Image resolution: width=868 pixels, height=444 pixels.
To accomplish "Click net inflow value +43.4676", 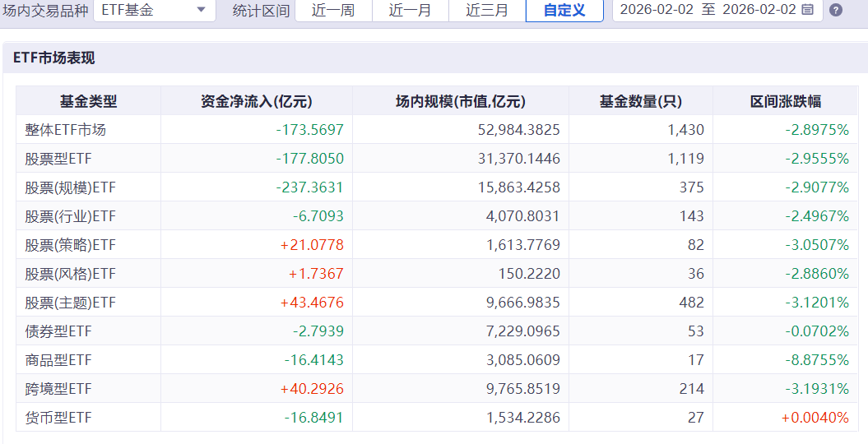I will point(312,303).
